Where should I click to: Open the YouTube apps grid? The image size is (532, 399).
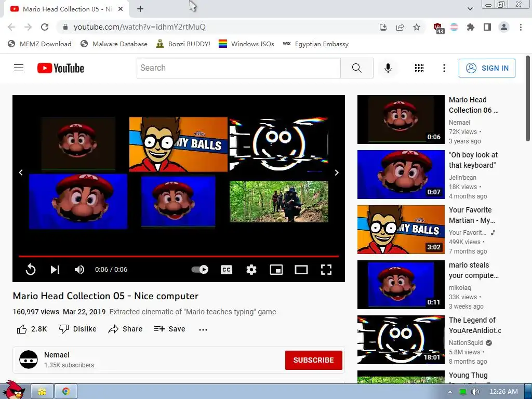coord(419,68)
